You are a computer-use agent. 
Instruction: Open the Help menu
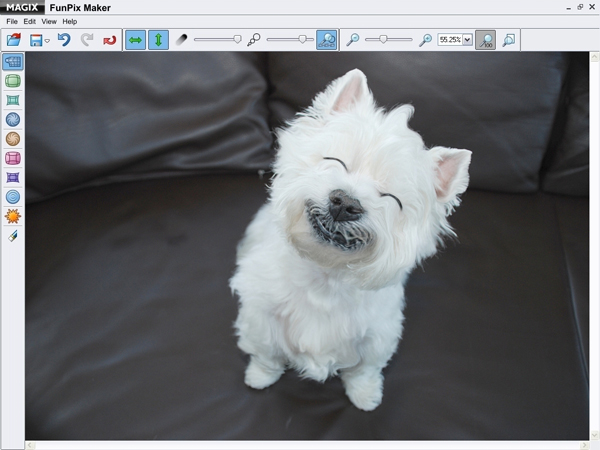(x=69, y=21)
